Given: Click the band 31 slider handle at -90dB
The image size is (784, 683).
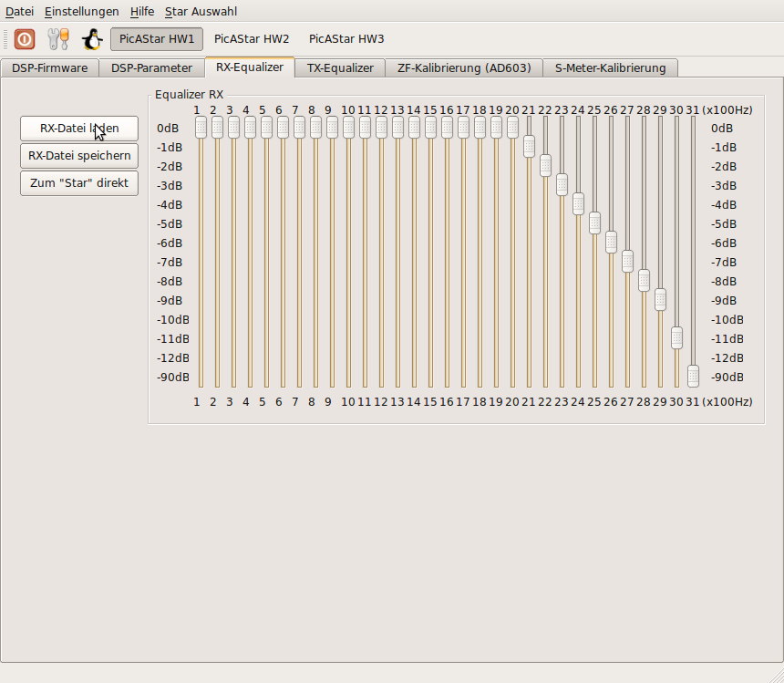Looking at the screenshot, I should (x=693, y=376).
